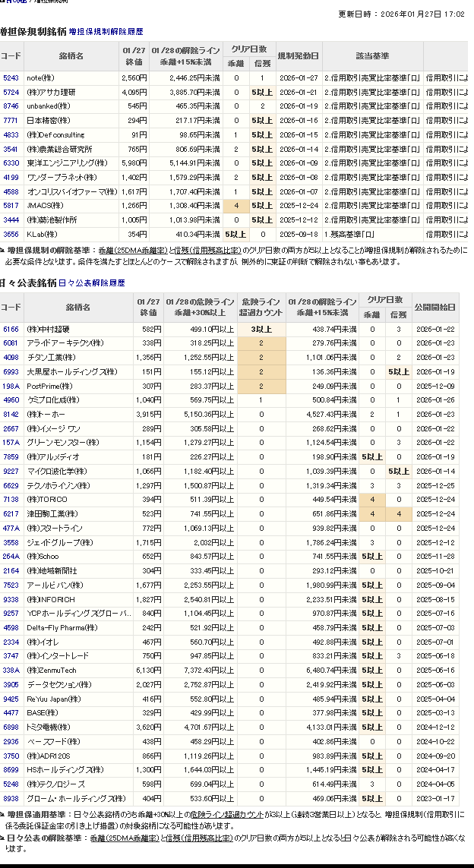The height and width of the screenshot is (868, 474).
Task: Click stock code 4477 for BASE
Action: click(x=11, y=713)
